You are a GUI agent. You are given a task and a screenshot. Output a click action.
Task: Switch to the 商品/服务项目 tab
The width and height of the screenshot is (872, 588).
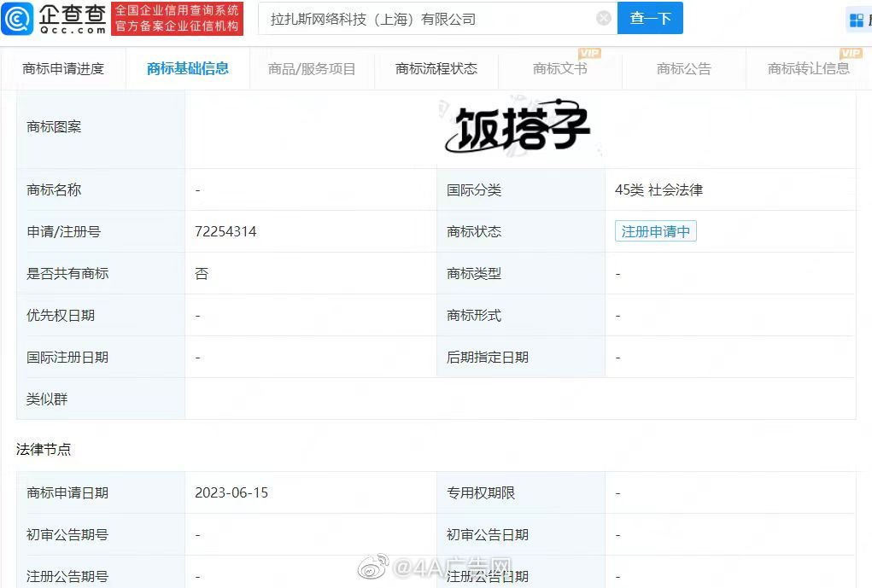[x=312, y=69]
